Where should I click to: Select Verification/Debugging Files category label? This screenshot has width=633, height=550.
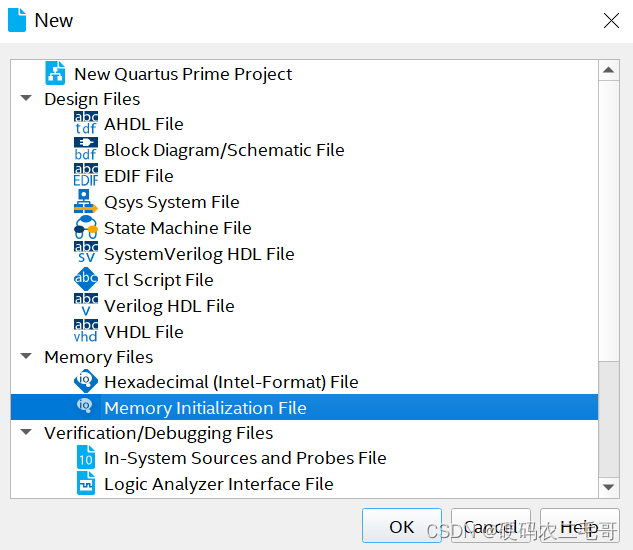159,433
